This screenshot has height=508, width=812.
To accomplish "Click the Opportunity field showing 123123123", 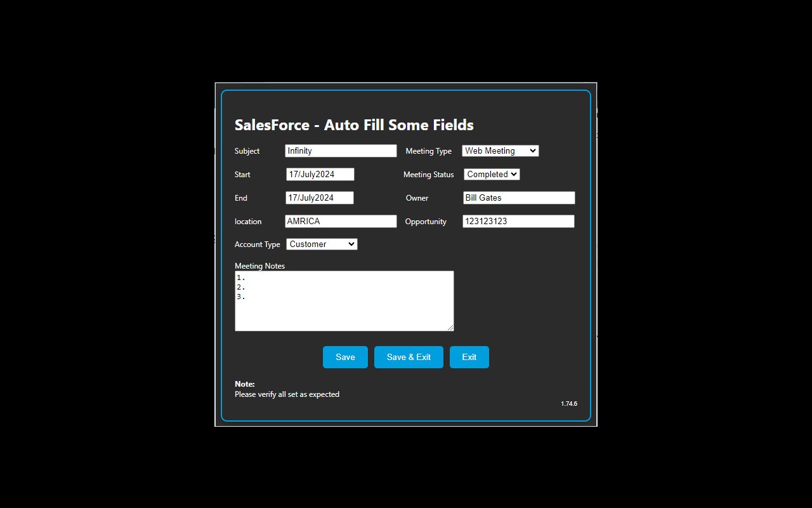I will pyautogui.click(x=518, y=221).
